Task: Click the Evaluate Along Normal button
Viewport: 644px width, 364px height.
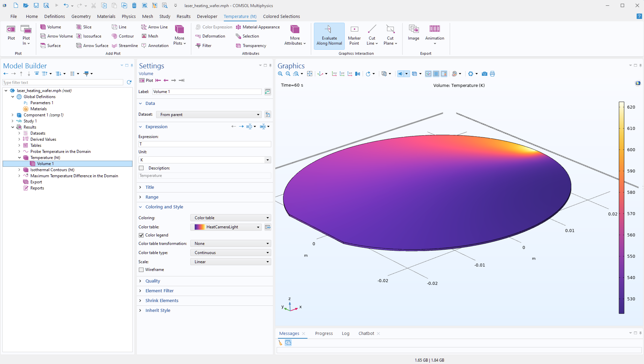Action: [329, 36]
